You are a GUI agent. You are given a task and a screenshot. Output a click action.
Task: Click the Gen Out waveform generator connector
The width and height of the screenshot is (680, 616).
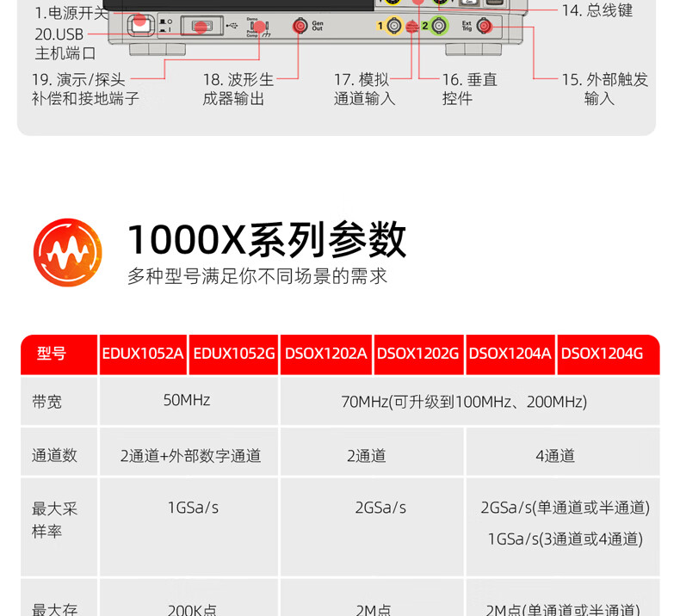[300, 27]
